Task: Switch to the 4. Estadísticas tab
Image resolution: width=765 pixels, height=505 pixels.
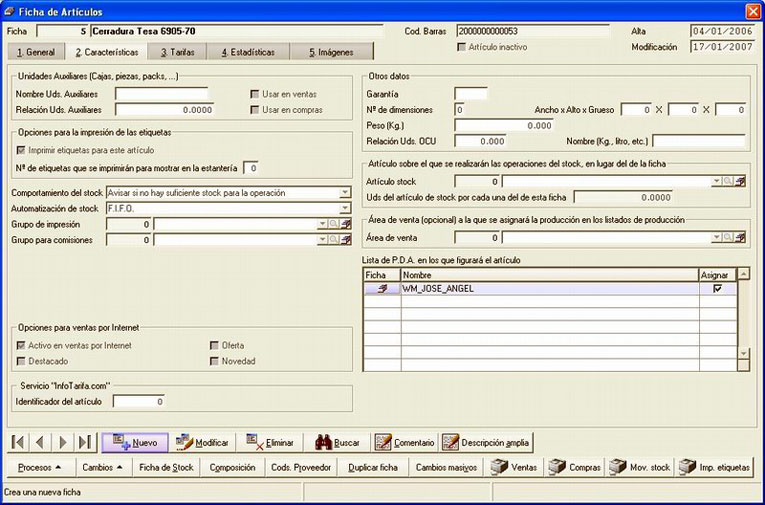Action: tap(248, 52)
